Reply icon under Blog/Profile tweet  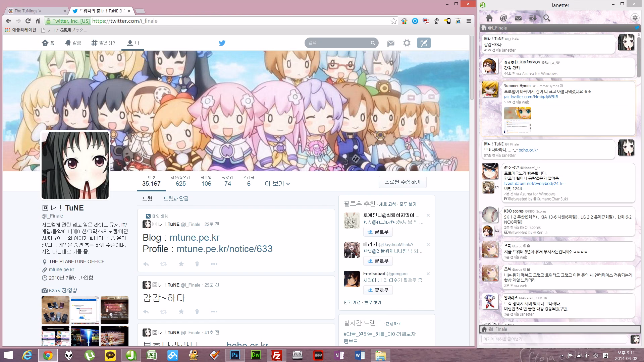[x=146, y=264]
